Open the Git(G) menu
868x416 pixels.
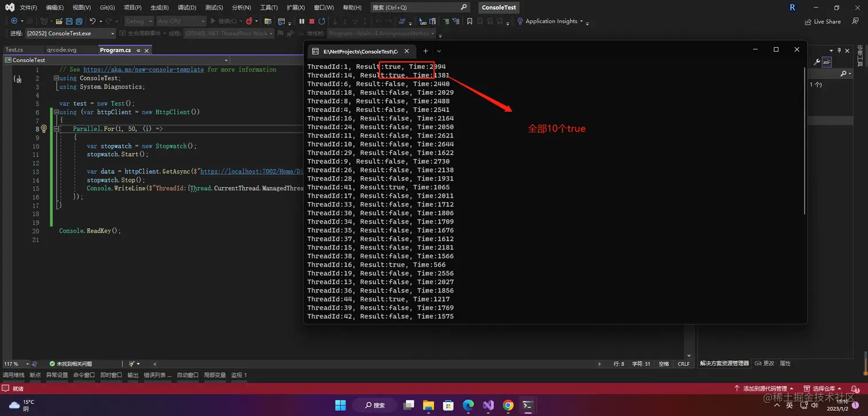[x=107, y=7]
